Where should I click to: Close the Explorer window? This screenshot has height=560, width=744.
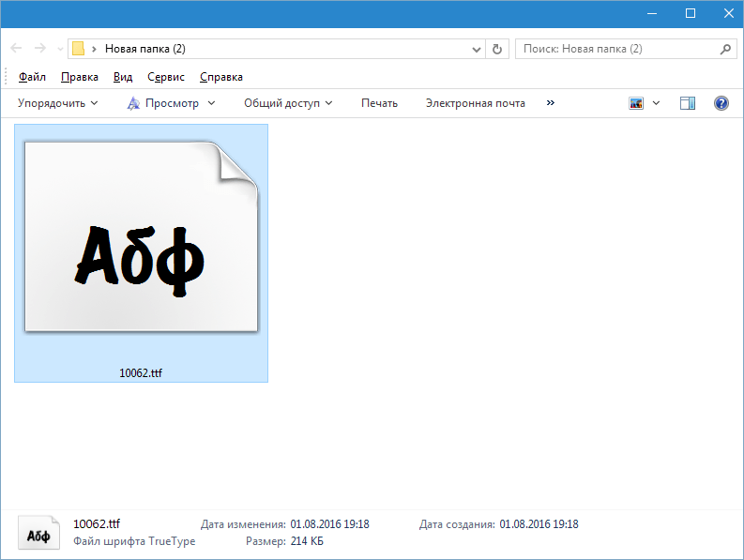tap(729, 13)
